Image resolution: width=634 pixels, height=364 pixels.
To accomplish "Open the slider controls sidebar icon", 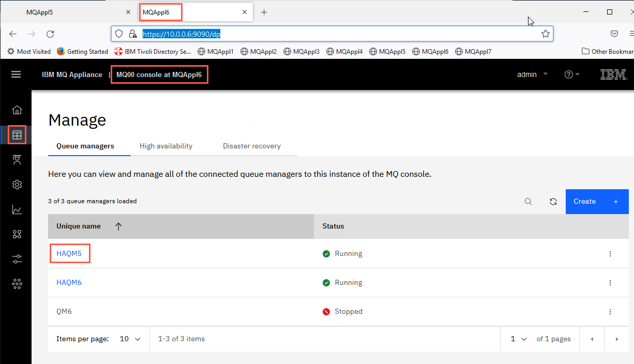I will pos(17,259).
